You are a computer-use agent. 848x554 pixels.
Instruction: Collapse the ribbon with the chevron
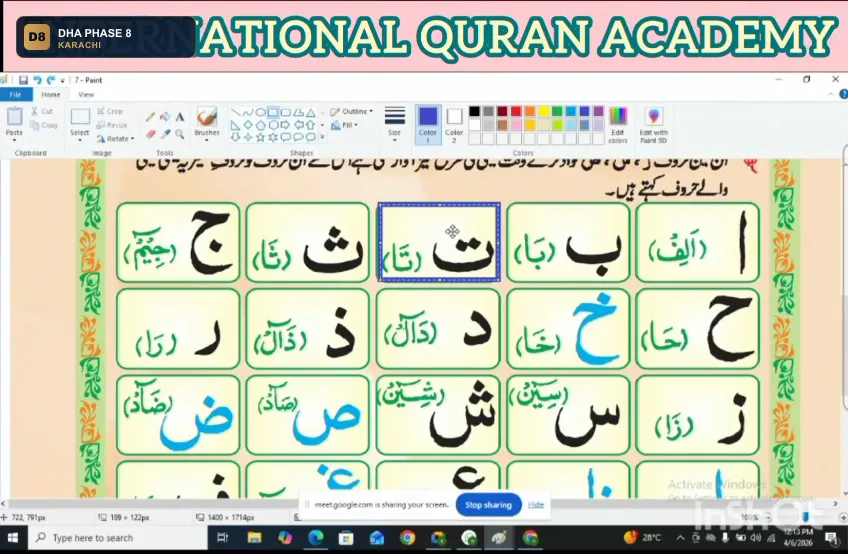coord(831,94)
